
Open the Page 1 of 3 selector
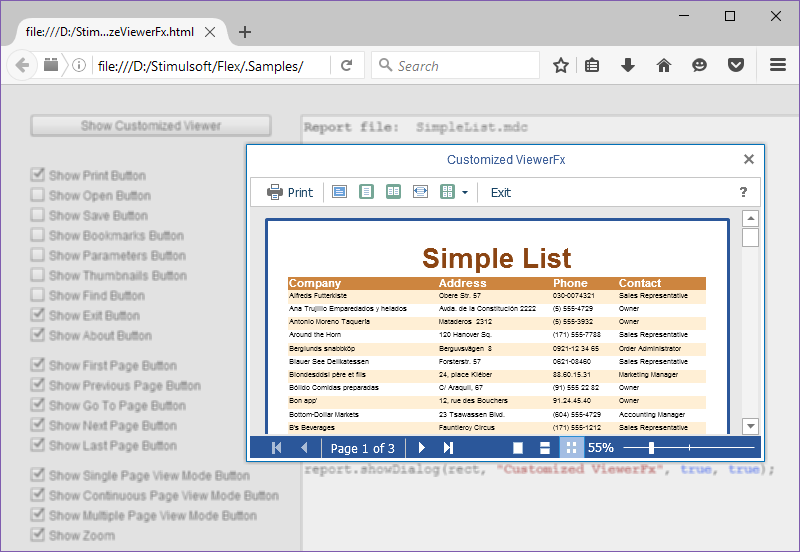click(362, 448)
